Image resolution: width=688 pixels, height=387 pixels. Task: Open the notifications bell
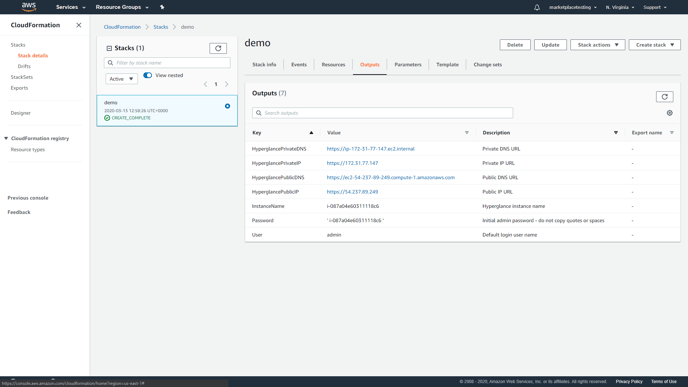pyautogui.click(x=537, y=7)
